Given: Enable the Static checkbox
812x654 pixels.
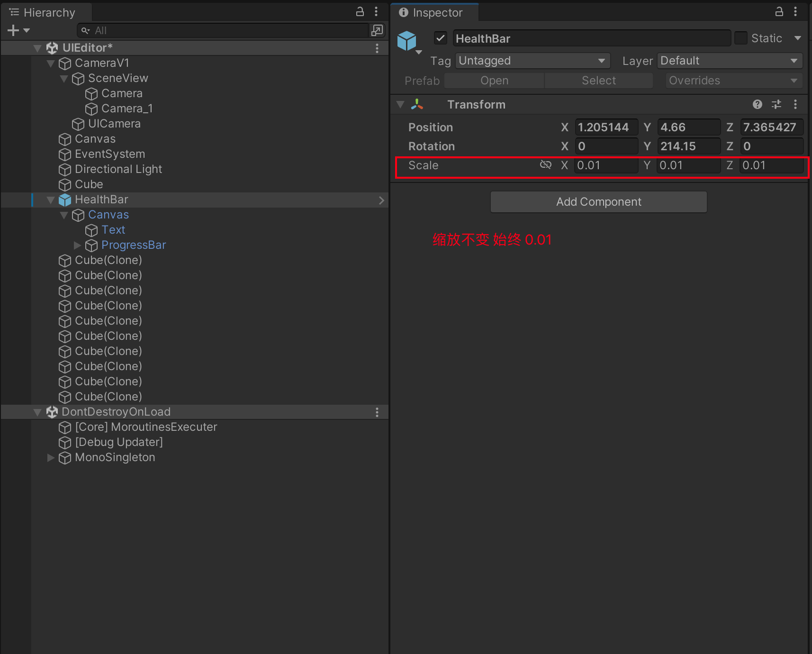Looking at the screenshot, I should click(740, 38).
